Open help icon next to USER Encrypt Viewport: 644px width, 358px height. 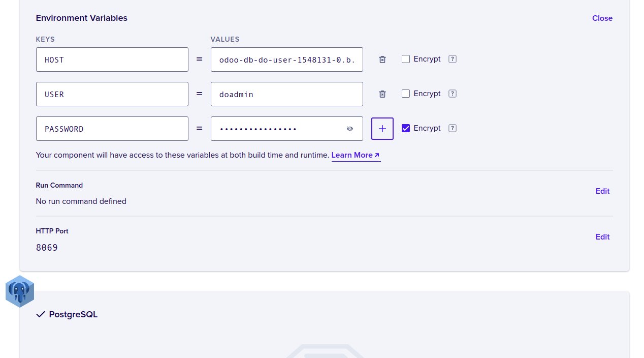coord(453,94)
